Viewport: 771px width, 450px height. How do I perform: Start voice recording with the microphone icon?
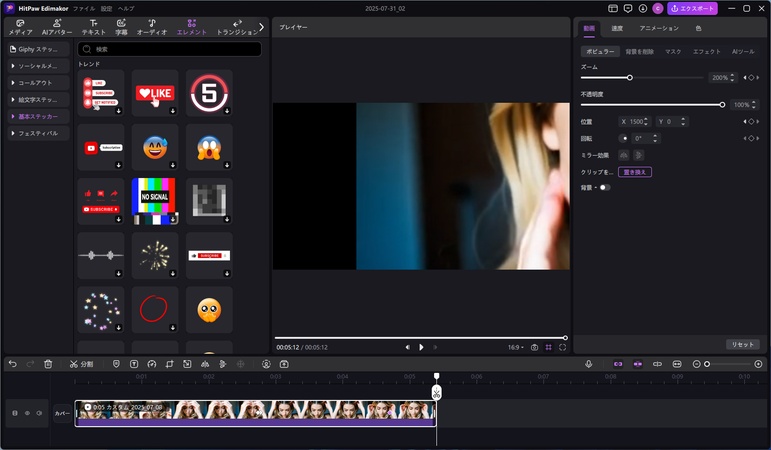[x=589, y=364]
